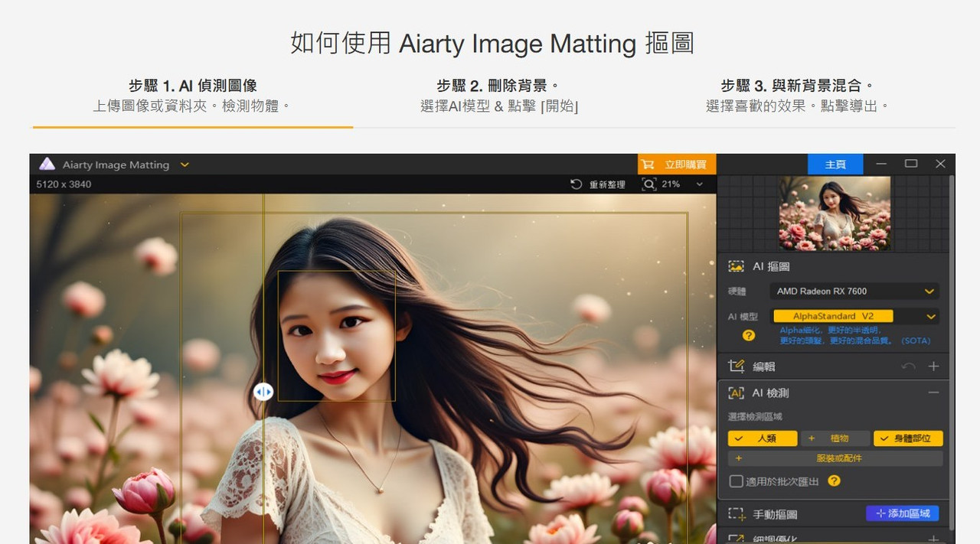Click the 添加區域 button

[903, 513]
